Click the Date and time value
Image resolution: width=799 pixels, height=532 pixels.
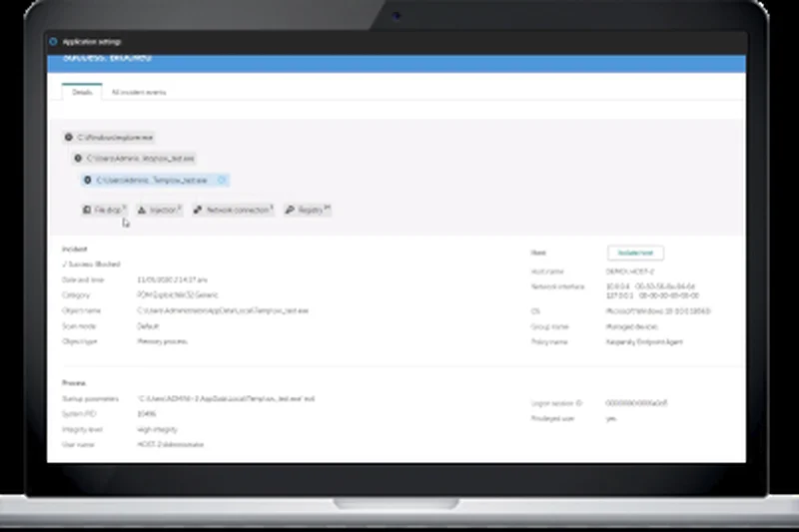172,280
